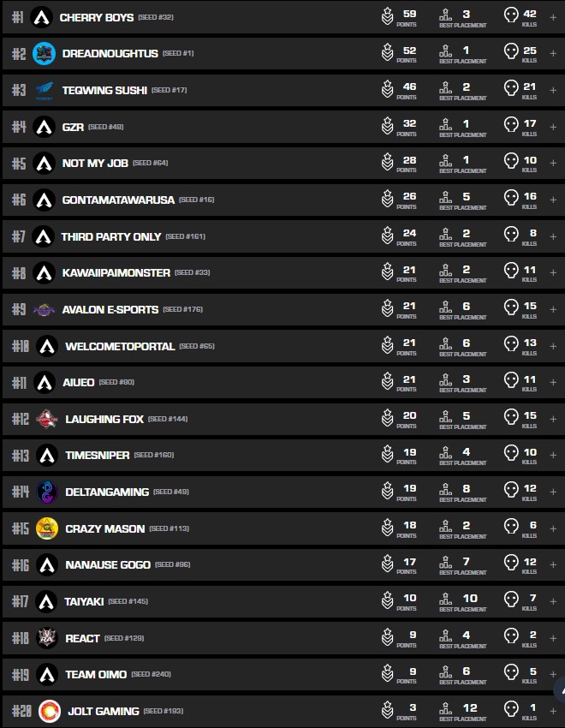This screenshot has height=728, width=565.
Task: Click the Avalon E-Sports team logo
Action: (x=44, y=309)
